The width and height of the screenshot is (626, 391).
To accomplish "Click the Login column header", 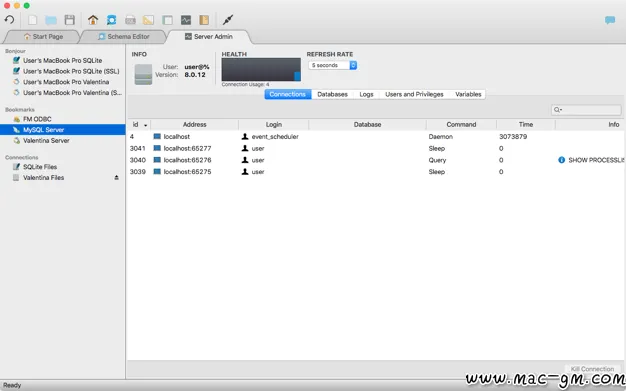I will pos(273,125).
